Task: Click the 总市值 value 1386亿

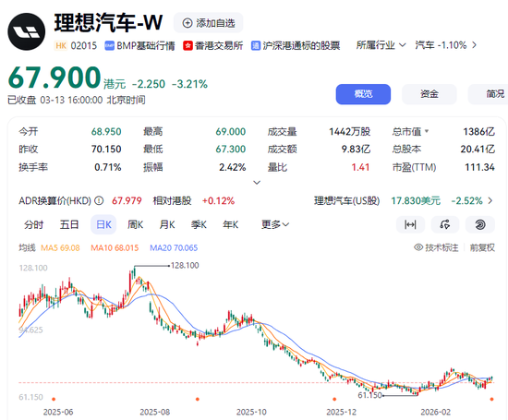Action: [x=478, y=131]
